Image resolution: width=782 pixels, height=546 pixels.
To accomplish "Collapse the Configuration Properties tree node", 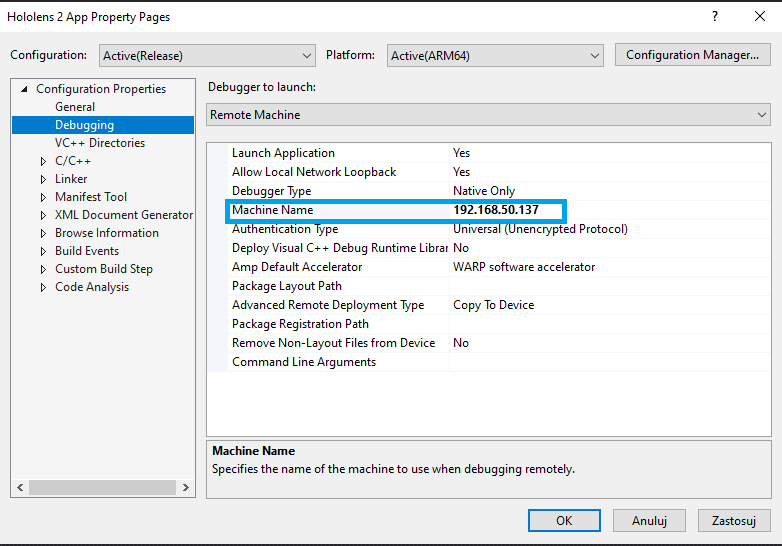I will click(x=24, y=89).
